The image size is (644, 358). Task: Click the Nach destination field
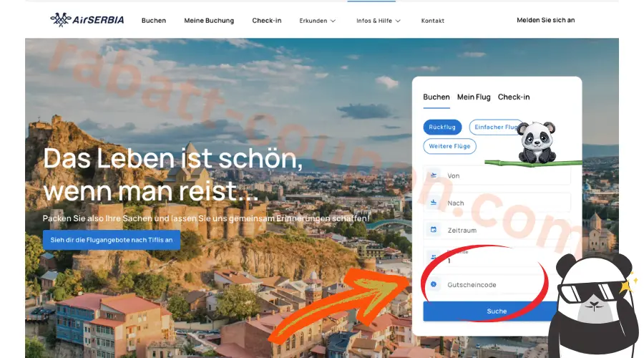[x=497, y=203]
